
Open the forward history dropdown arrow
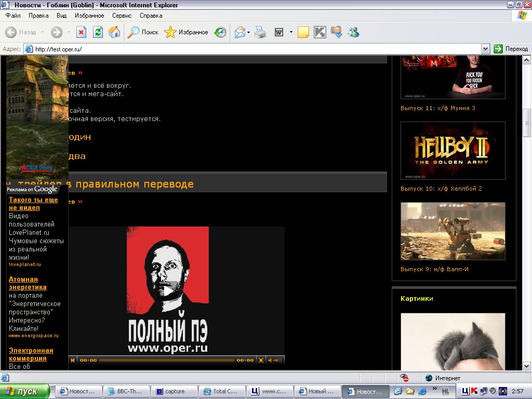point(69,32)
